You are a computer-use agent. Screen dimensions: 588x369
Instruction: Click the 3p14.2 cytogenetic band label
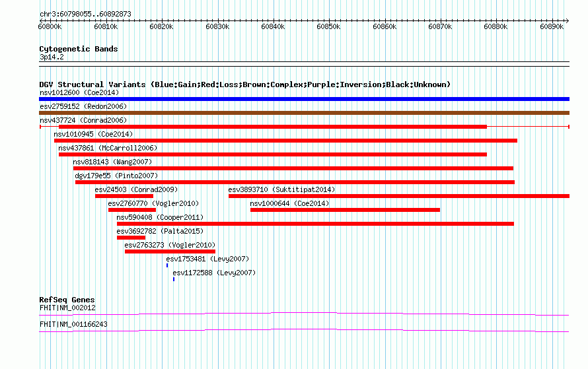coord(52,57)
